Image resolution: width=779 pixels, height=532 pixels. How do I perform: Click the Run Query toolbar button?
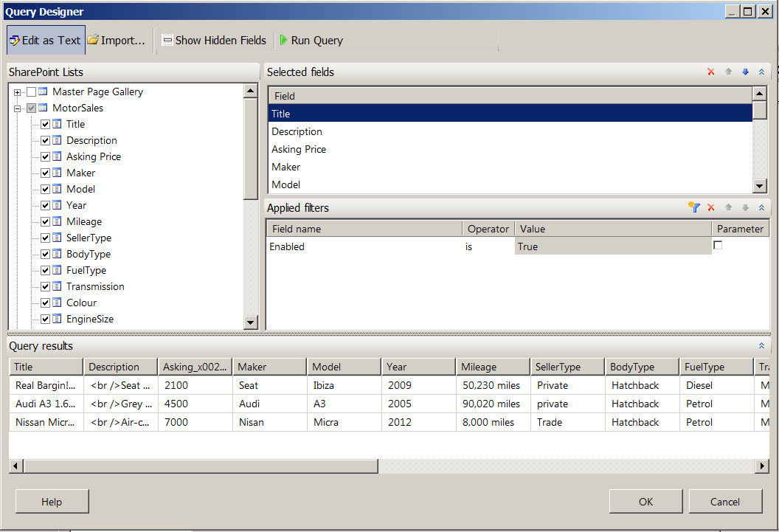click(x=311, y=41)
